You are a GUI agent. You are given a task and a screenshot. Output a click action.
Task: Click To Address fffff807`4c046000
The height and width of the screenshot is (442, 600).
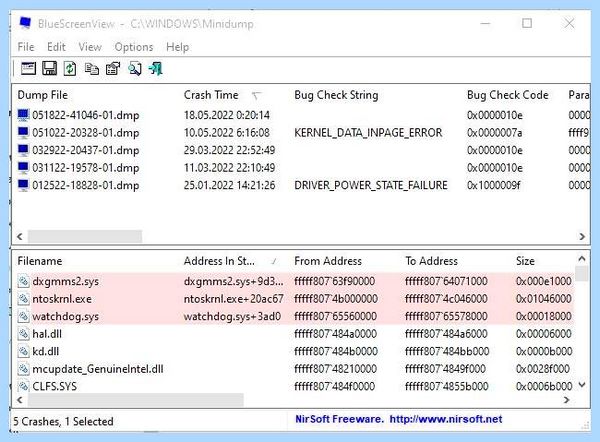coord(446,299)
